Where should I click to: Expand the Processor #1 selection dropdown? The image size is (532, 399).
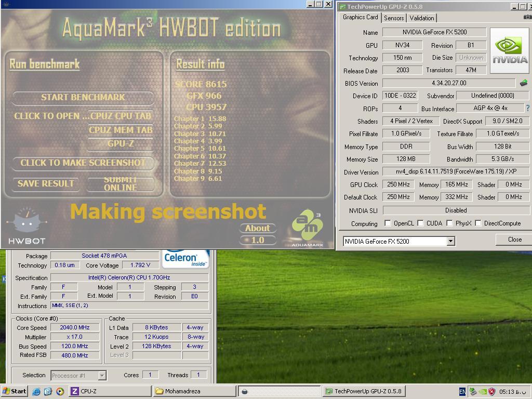coord(102,375)
